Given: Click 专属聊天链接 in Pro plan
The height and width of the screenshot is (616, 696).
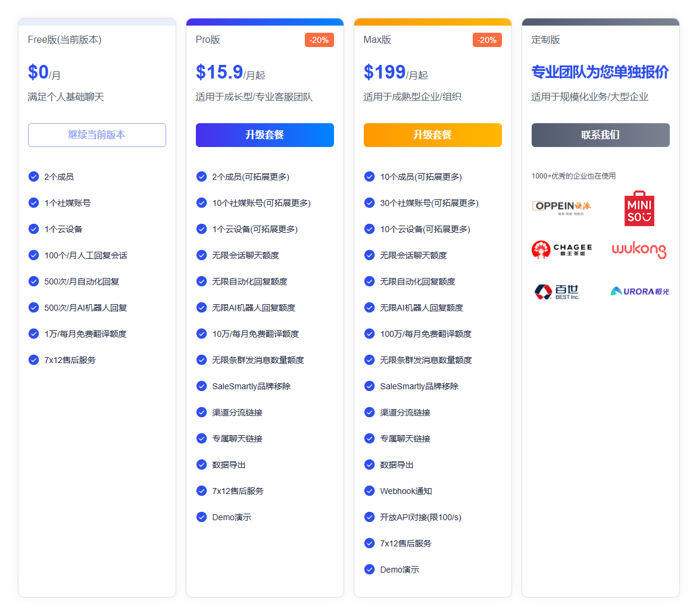Looking at the screenshot, I should pos(237,439).
